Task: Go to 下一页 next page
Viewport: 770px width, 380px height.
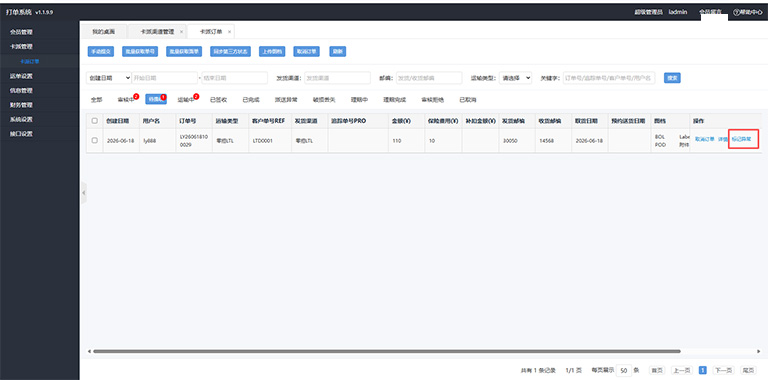Action: (x=723, y=371)
